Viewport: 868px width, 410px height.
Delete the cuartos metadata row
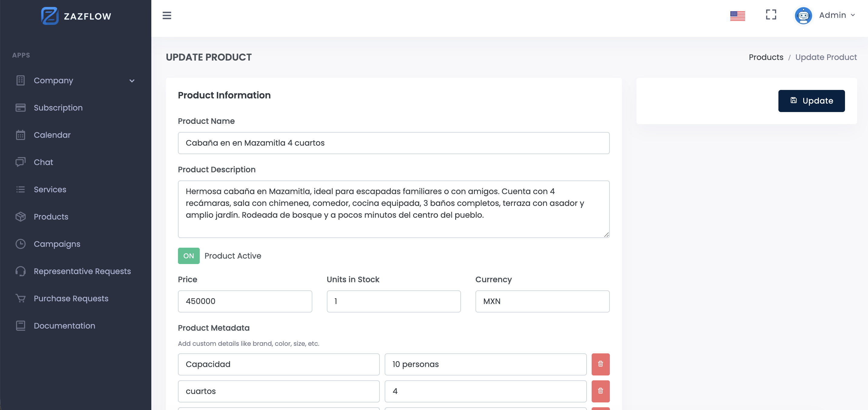pyautogui.click(x=600, y=391)
